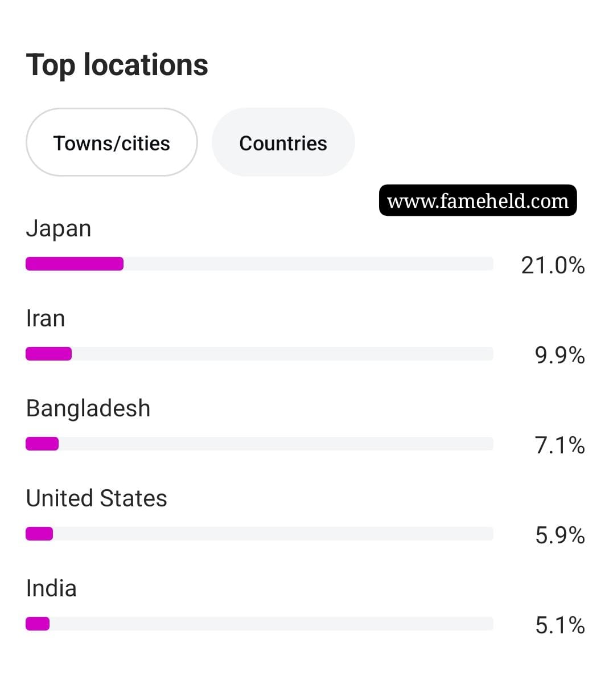613x700 pixels.
Task: Click the 9.9% value for Iran
Action: 559,355
